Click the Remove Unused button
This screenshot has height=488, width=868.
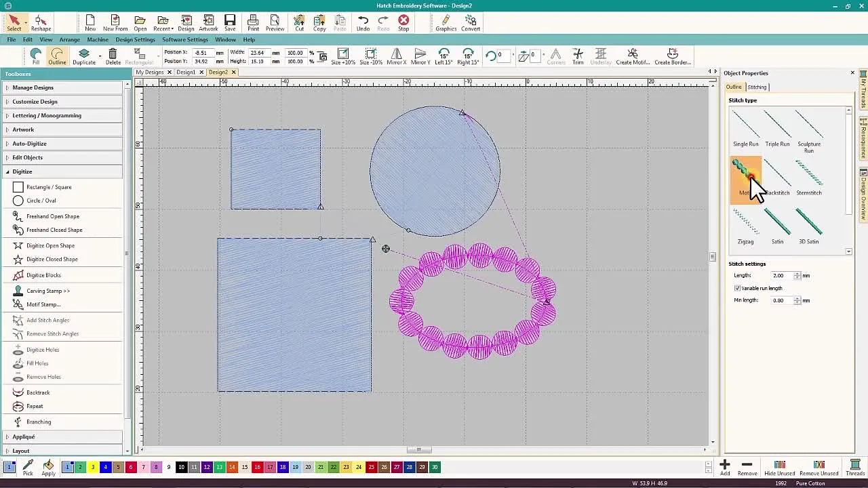(818, 468)
